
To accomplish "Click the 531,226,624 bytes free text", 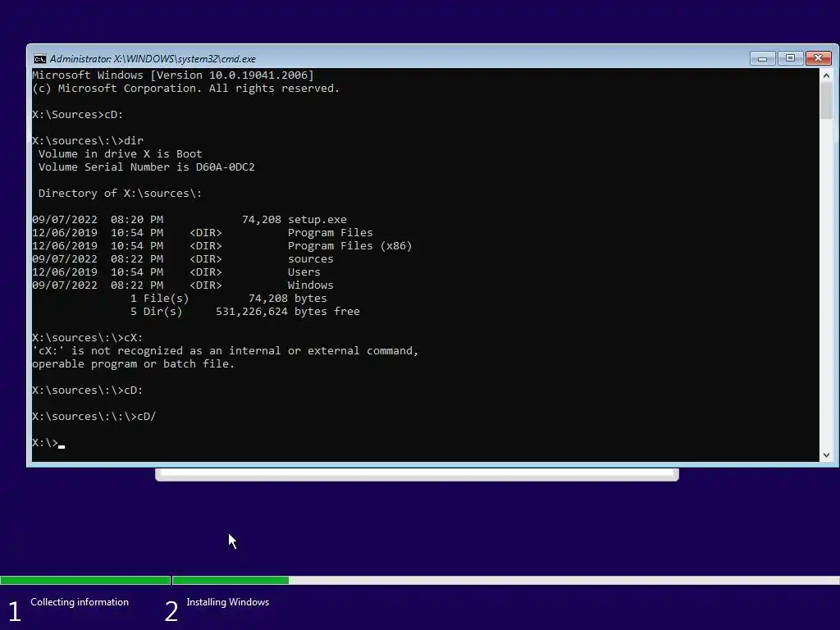I will pos(288,311).
